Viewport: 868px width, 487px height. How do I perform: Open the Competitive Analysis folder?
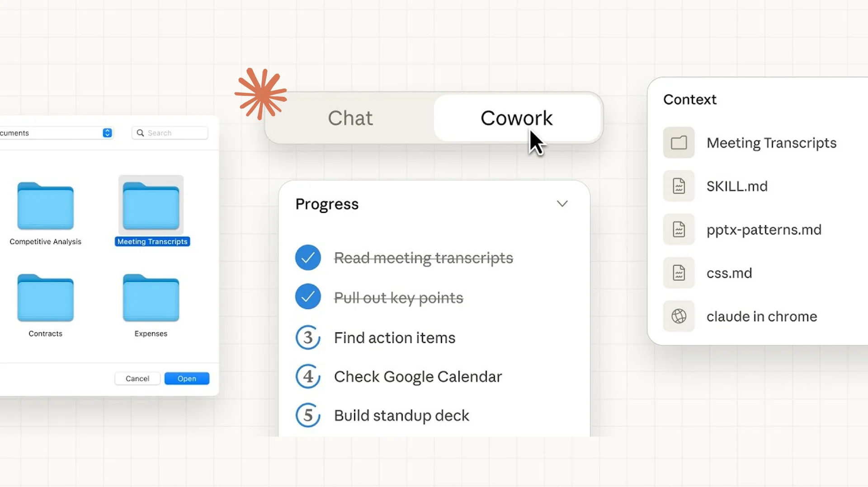(x=45, y=207)
